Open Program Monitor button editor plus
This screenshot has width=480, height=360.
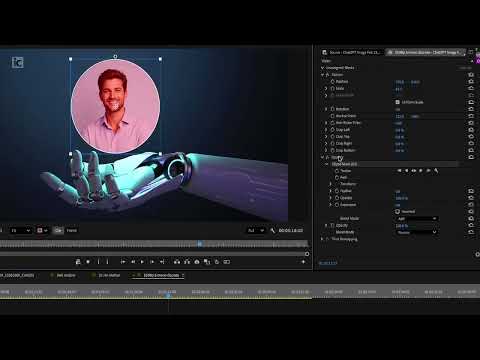[303, 262]
